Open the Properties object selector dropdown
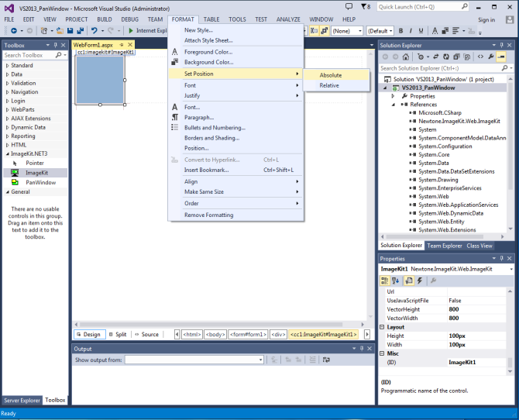Screen dimensions: 519x420 [511, 269]
